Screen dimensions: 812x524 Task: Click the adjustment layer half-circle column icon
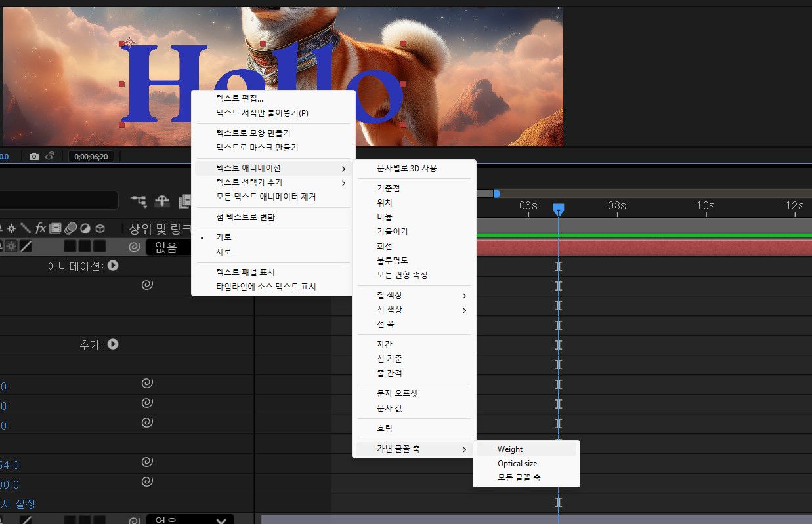click(x=85, y=228)
